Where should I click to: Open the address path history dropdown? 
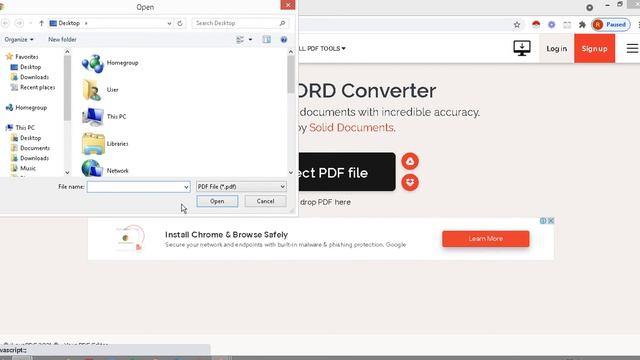click(169, 23)
